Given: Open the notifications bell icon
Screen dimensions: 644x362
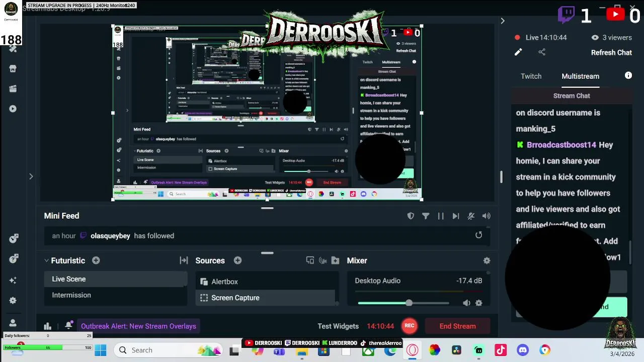Looking at the screenshot, I should click(68, 326).
